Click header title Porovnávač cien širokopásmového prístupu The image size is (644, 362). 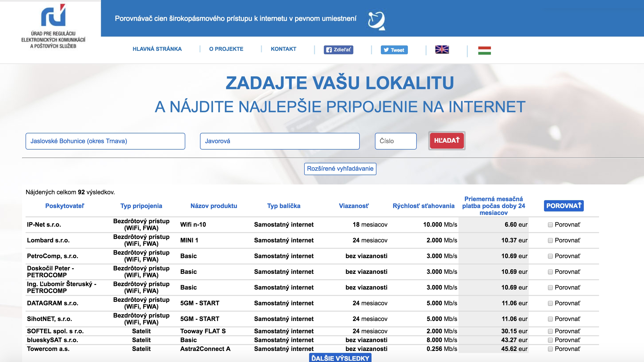[x=235, y=18]
